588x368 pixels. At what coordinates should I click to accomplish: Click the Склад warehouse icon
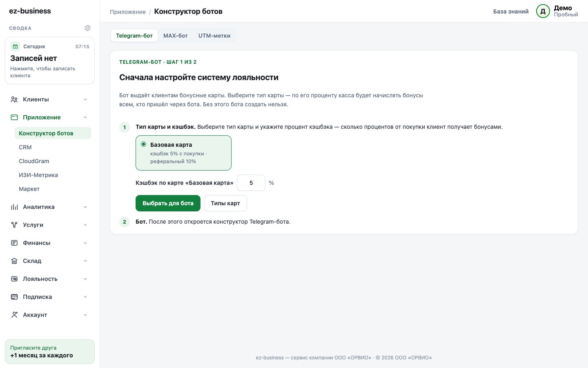point(14,261)
